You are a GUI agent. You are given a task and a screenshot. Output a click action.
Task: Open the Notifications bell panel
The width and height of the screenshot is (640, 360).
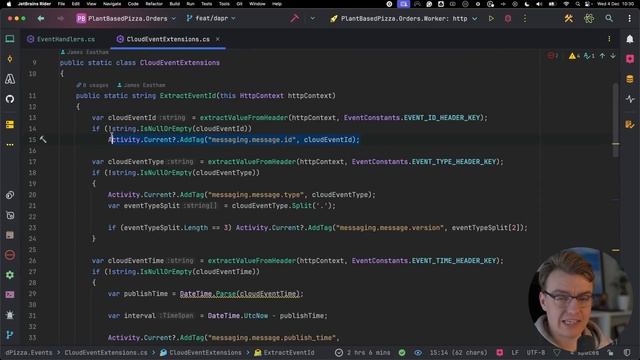pyautogui.click(x=630, y=39)
